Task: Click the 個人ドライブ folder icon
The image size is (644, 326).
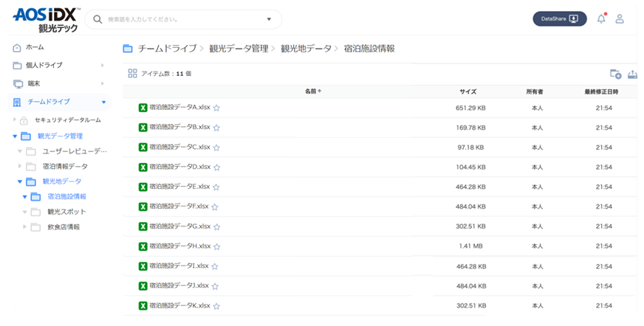Action: pyautogui.click(x=17, y=66)
